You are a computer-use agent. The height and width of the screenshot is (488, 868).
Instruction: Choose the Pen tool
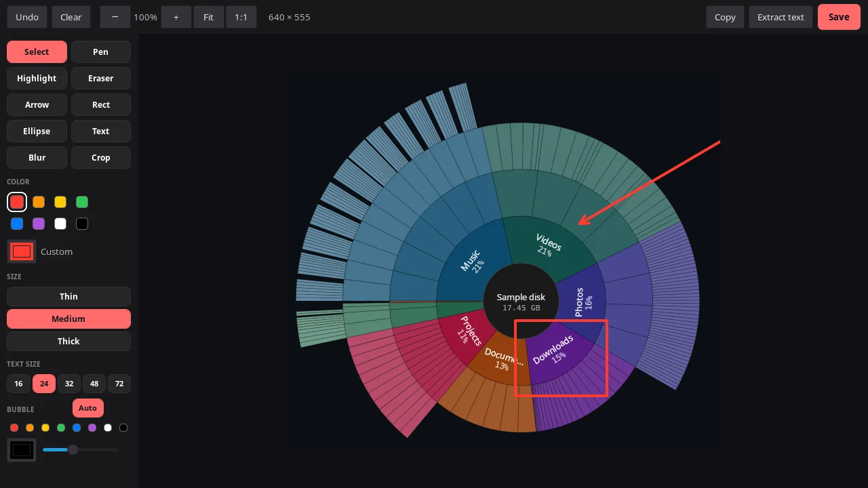[x=101, y=52]
